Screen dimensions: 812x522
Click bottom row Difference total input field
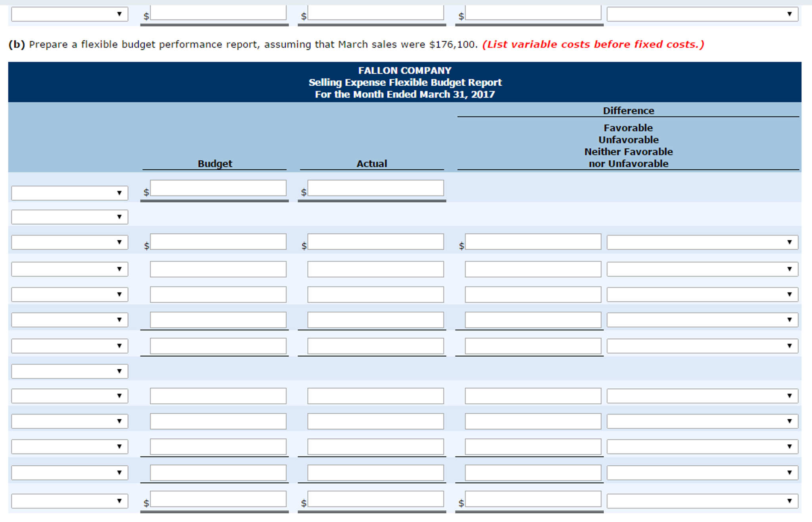pos(533,499)
